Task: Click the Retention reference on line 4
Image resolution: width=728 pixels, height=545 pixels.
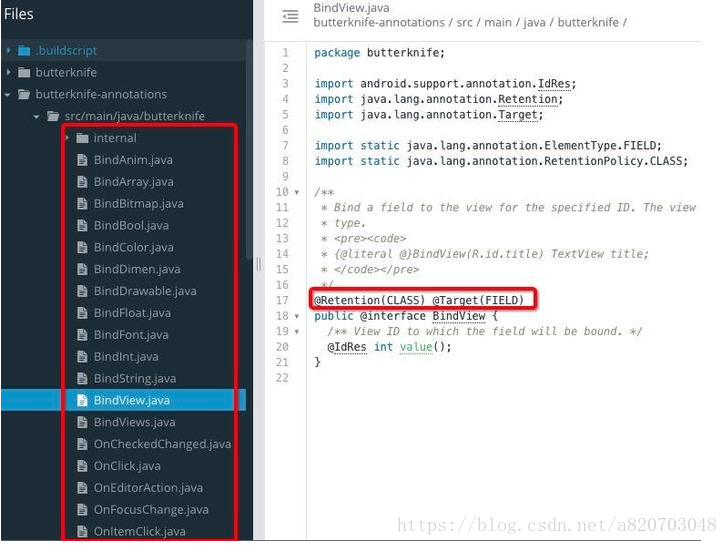Action: [528, 99]
